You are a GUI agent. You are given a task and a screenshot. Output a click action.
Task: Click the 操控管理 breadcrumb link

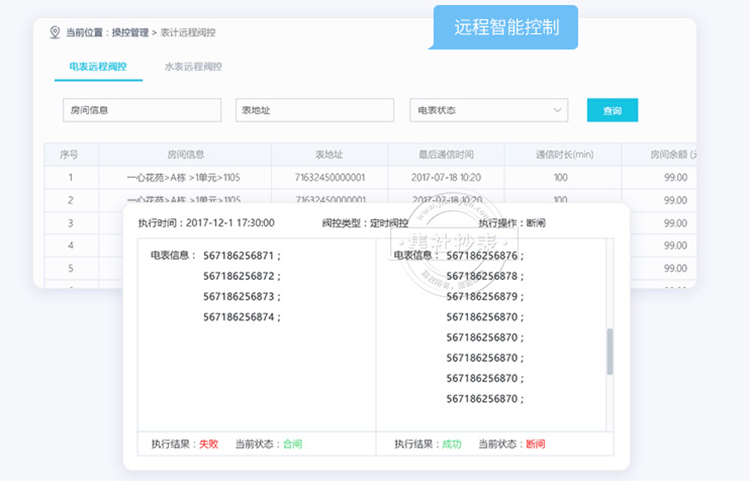(x=129, y=32)
